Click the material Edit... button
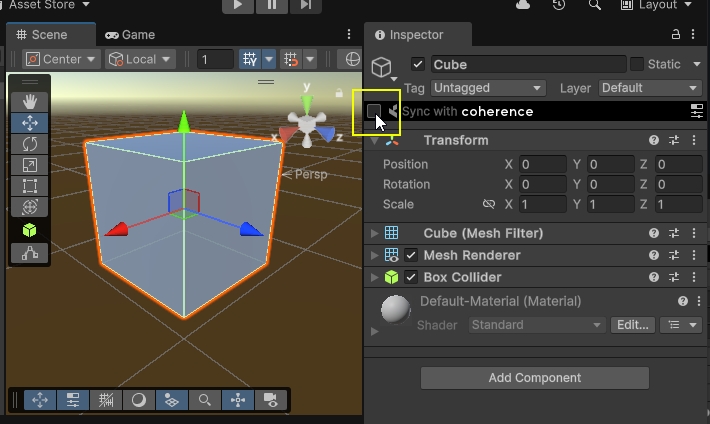 pos(633,325)
